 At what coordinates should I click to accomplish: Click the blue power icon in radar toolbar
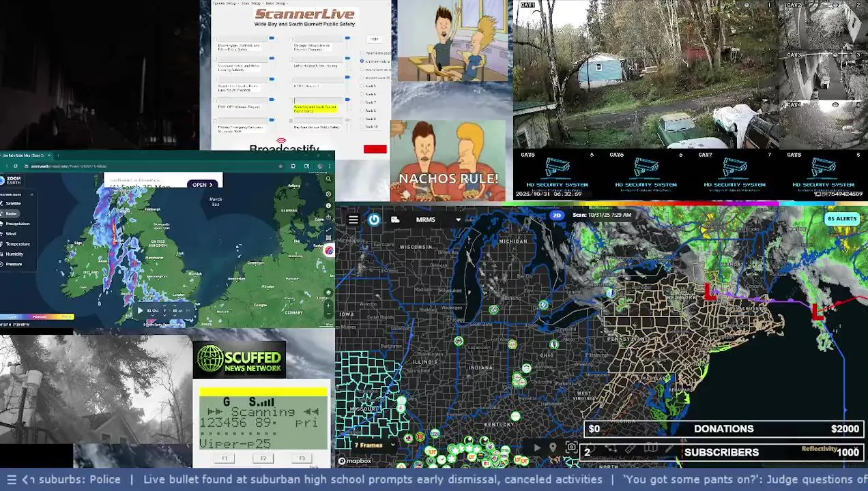click(x=374, y=220)
